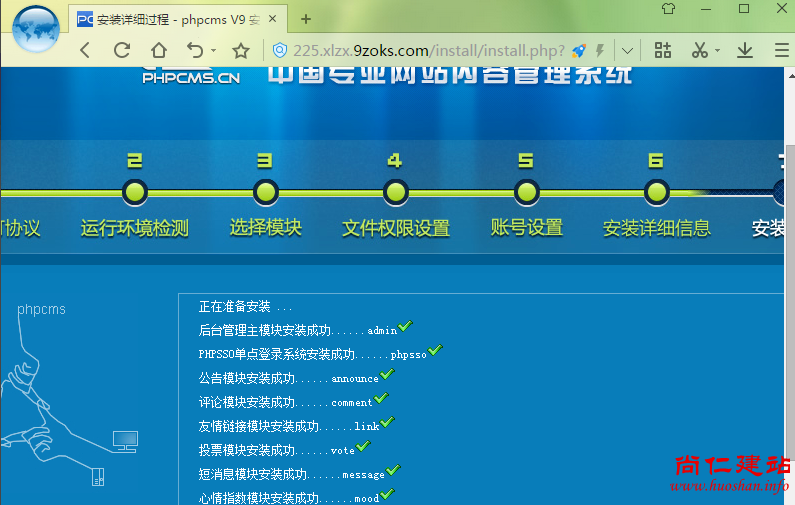Image resolution: width=795 pixels, height=505 pixels.
Task: Select the phpcms V9 install tab
Action: [170, 19]
